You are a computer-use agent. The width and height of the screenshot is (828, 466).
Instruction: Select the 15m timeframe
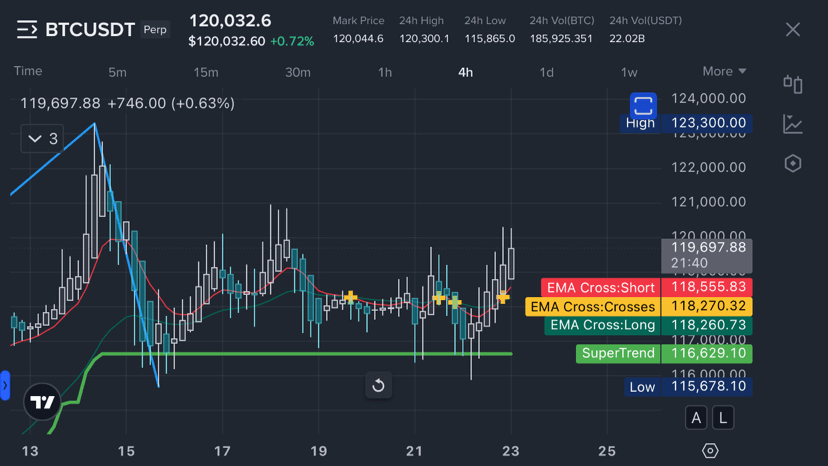coord(205,72)
